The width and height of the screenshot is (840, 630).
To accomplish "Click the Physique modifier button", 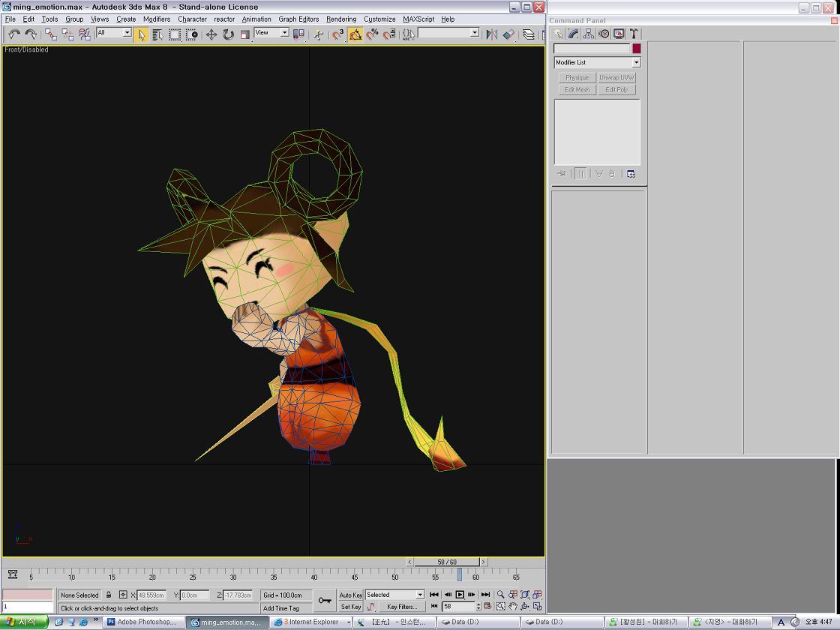I will pyautogui.click(x=577, y=78).
